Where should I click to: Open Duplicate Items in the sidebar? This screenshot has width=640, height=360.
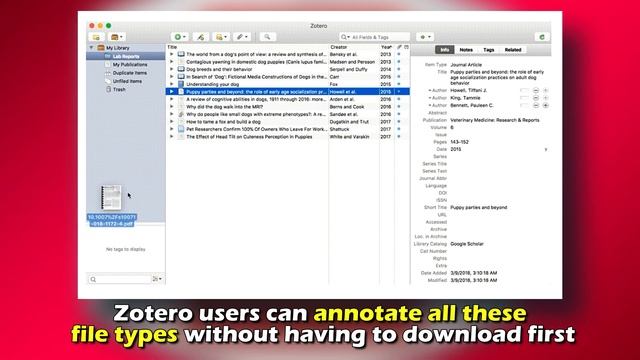click(x=129, y=73)
